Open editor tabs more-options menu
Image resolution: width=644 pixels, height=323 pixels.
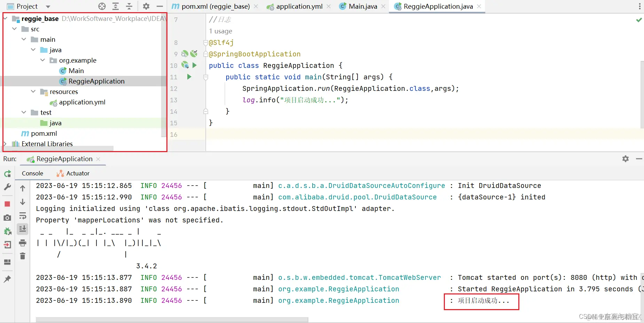639,6
